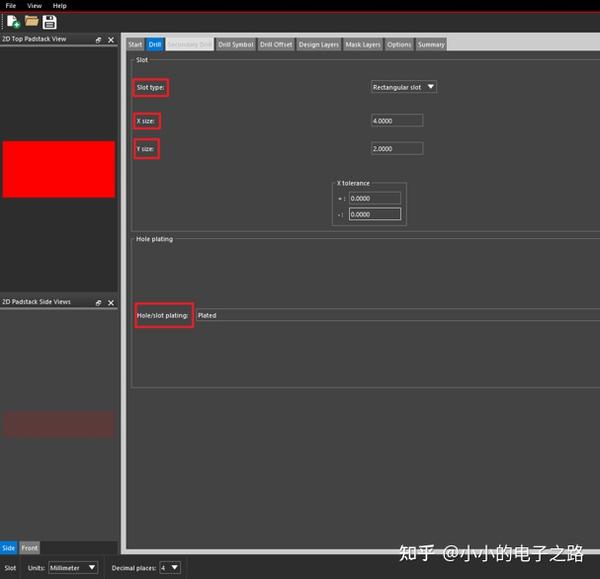The height and width of the screenshot is (579, 600).
Task: Open a file with the folder icon
Action: tap(32, 21)
